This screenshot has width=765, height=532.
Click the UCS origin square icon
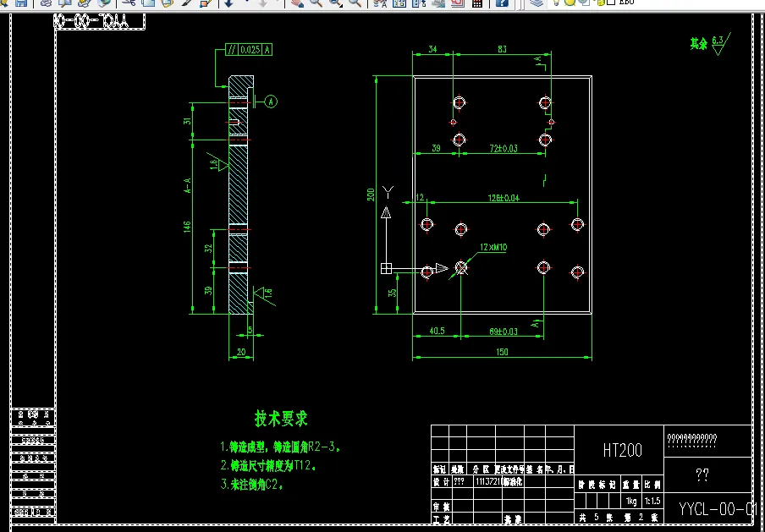[387, 269]
